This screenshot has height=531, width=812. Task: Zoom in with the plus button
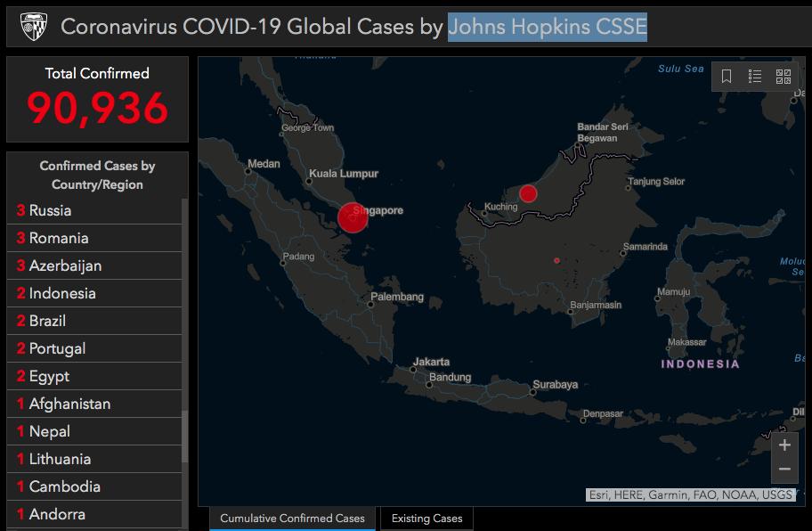coord(784,445)
